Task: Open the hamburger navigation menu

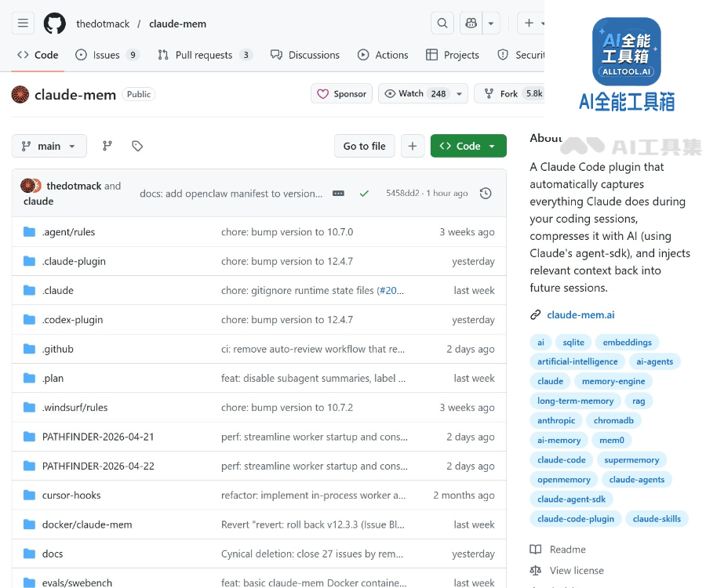Action: 23,24
